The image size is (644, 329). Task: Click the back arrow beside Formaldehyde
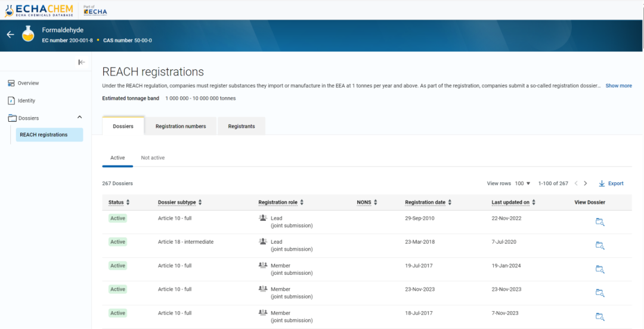click(x=10, y=35)
